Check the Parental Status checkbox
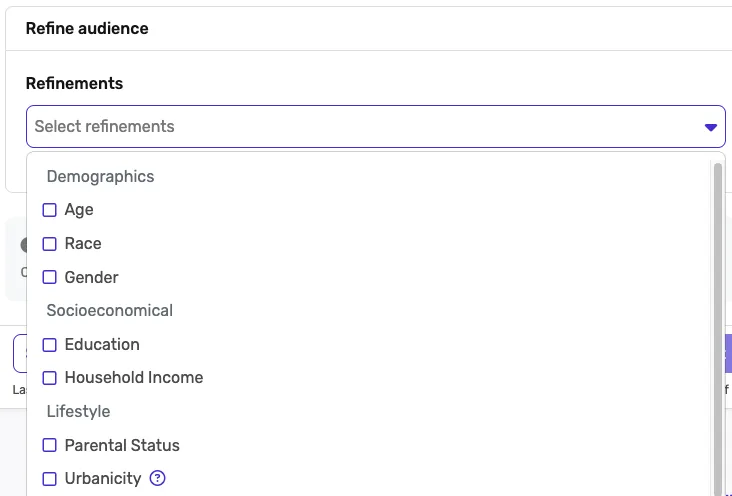 [50, 445]
